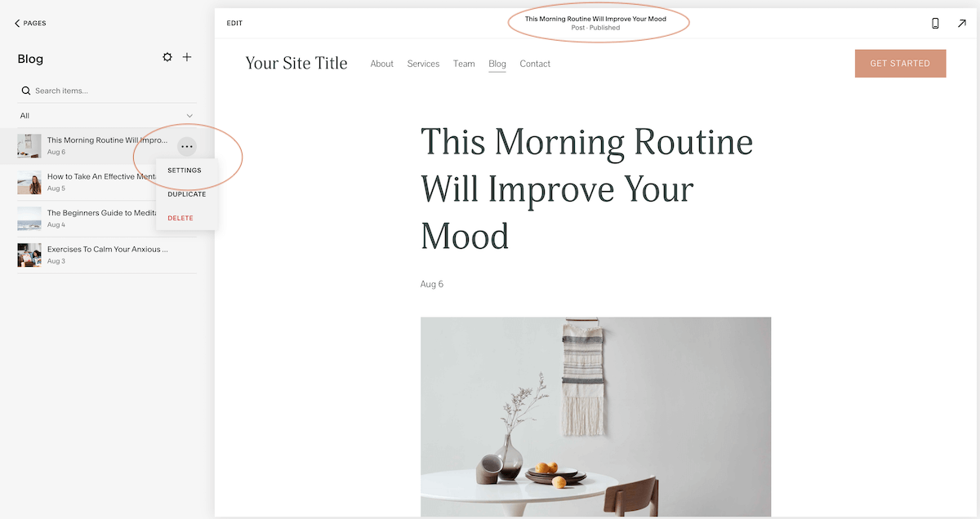Click the Get Started button
The width and height of the screenshot is (980, 519).
coord(900,64)
